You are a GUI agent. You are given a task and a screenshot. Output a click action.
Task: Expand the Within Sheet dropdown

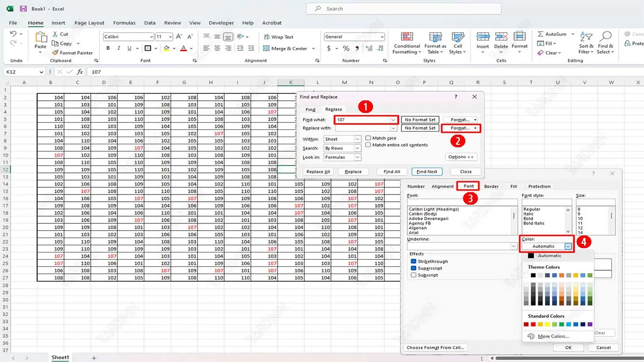pos(358,139)
